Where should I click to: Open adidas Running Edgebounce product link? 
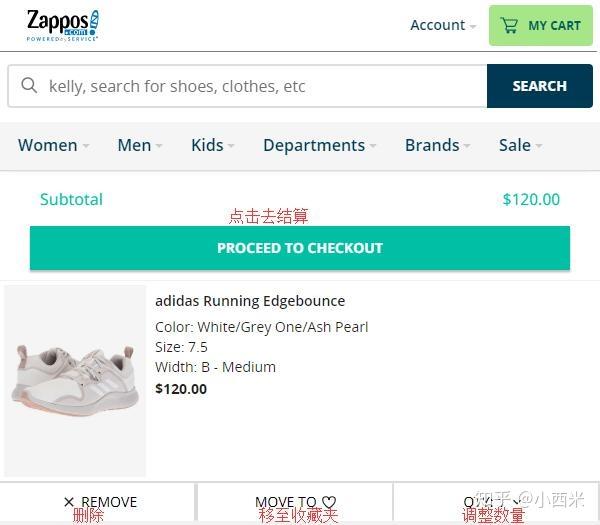coord(250,301)
